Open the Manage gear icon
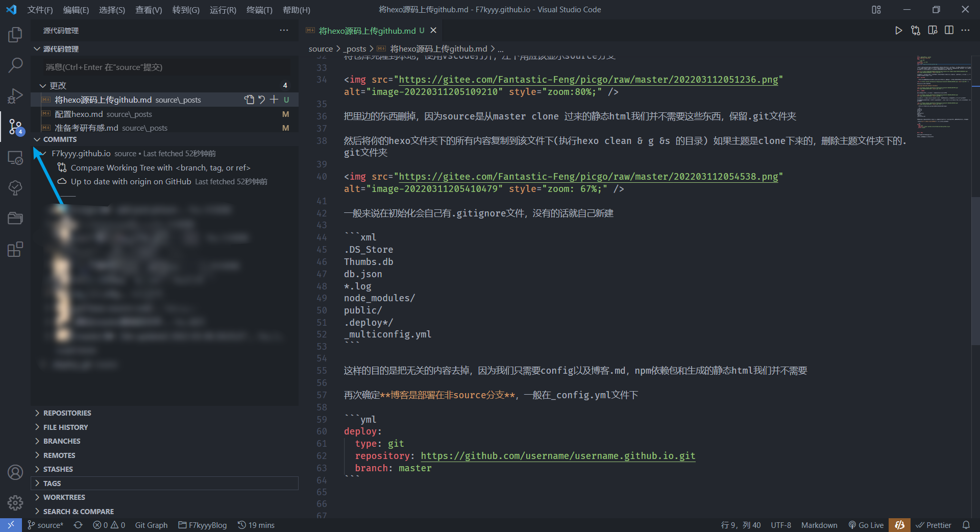Image resolution: width=980 pixels, height=532 pixels. [x=15, y=503]
